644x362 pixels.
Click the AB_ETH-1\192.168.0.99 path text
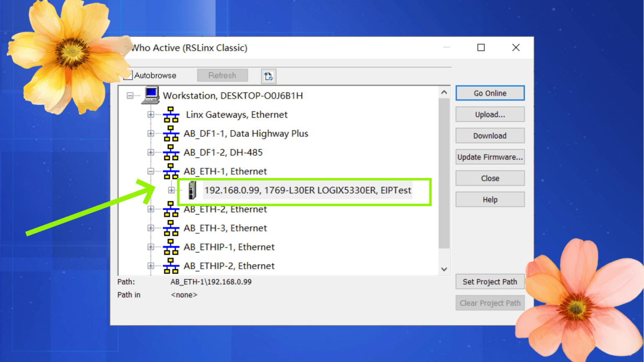pos(211,282)
